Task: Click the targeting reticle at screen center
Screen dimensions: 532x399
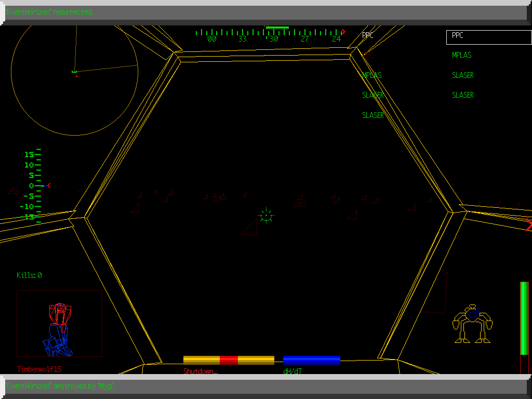Action: tap(265, 215)
